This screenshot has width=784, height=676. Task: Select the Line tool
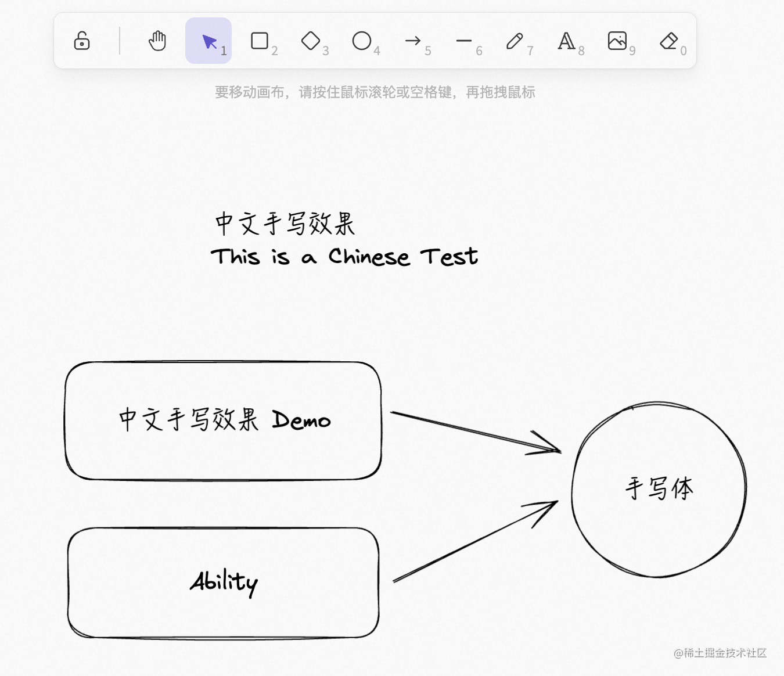pyautogui.click(x=464, y=41)
